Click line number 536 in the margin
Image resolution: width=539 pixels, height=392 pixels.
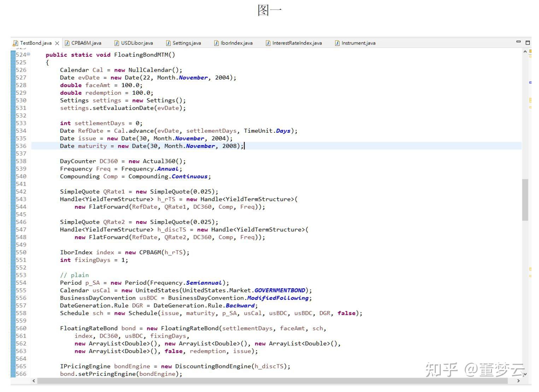pos(21,146)
